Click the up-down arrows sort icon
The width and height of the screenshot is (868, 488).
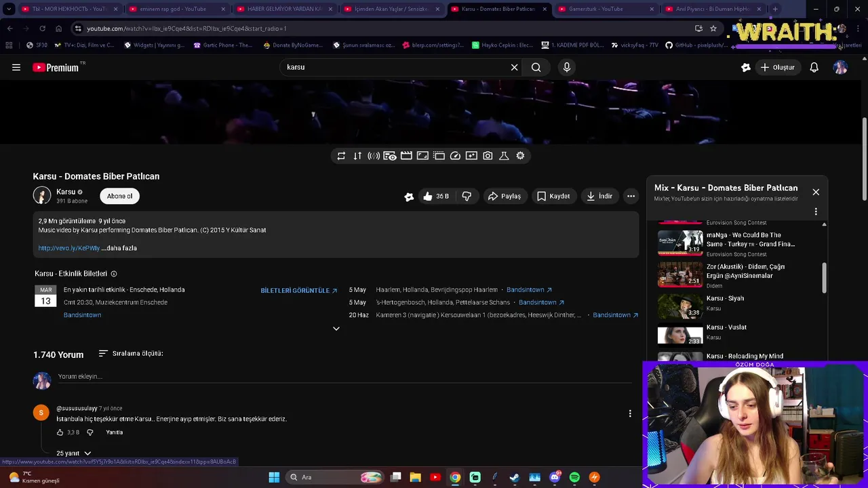click(357, 156)
